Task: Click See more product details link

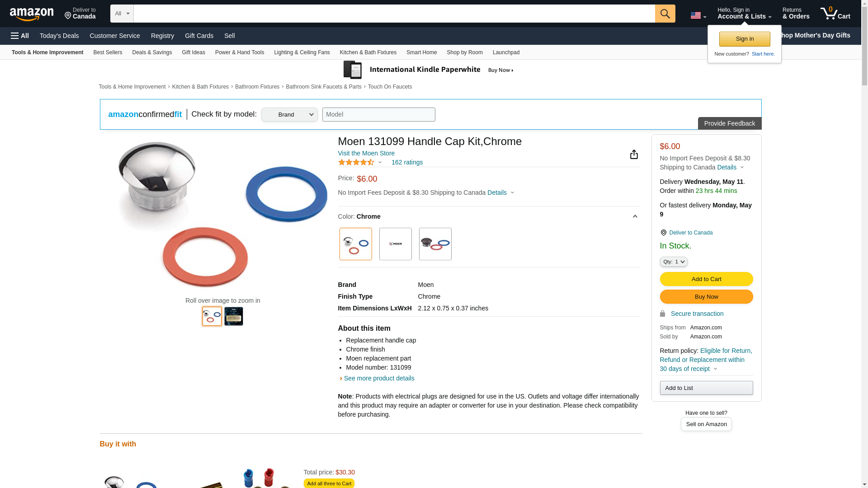Action: click(379, 378)
